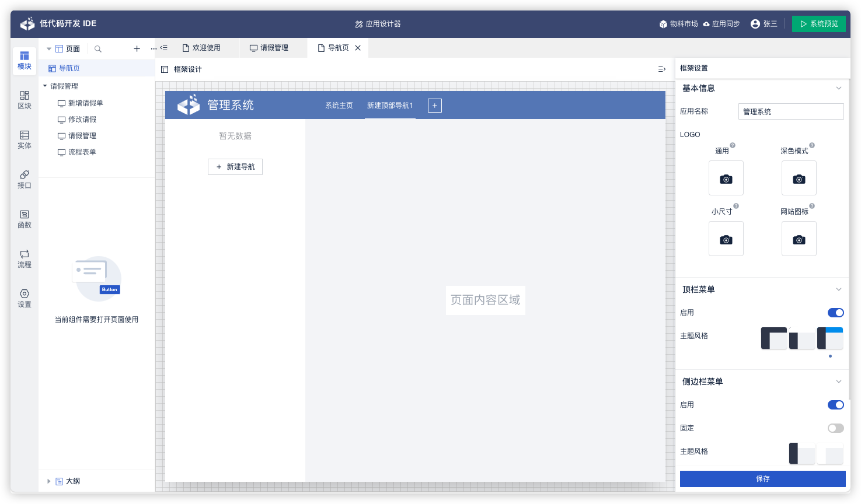Select the 系统主页 top navigation item

click(339, 106)
